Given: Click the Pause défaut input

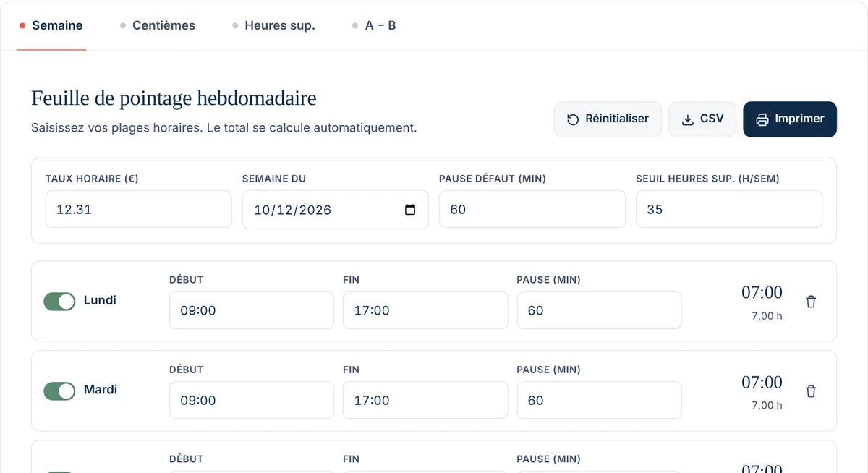Looking at the screenshot, I should (532, 210).
